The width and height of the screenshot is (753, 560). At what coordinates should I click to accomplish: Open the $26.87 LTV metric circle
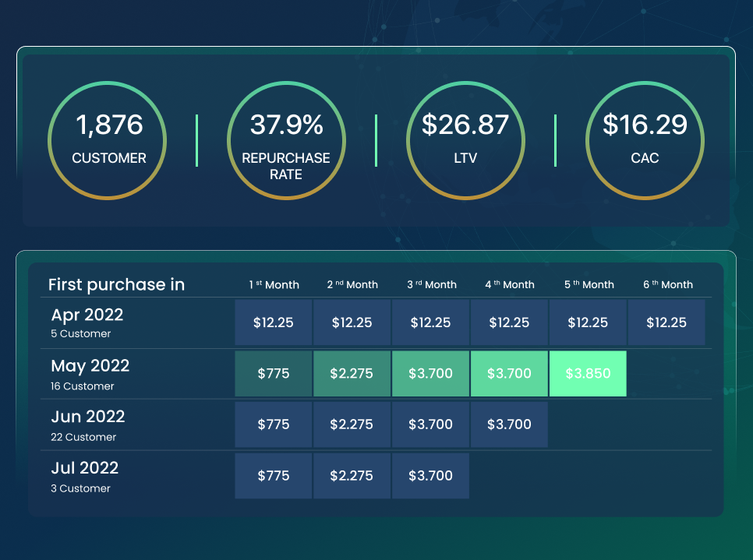click(x=465, y=139)
